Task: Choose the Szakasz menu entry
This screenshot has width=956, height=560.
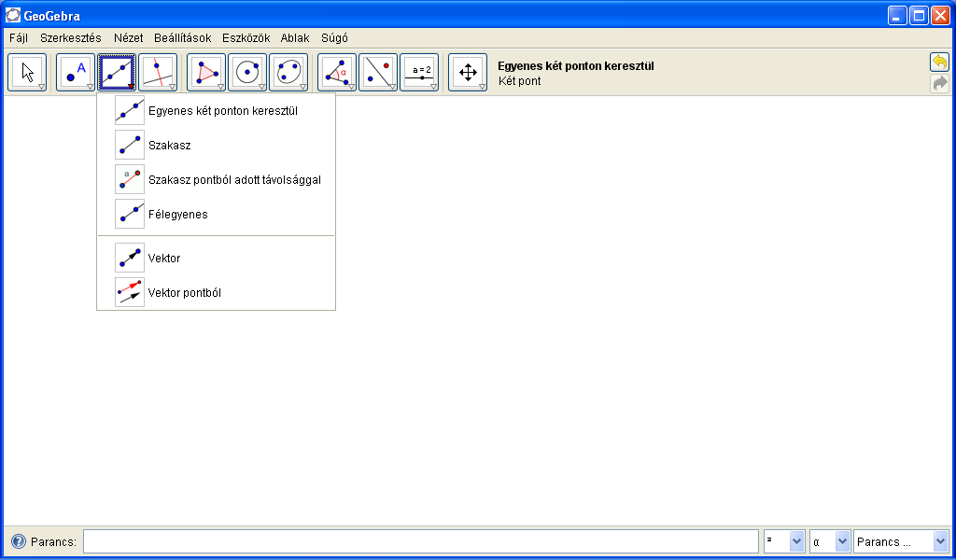Action: [x=217, y=145]
